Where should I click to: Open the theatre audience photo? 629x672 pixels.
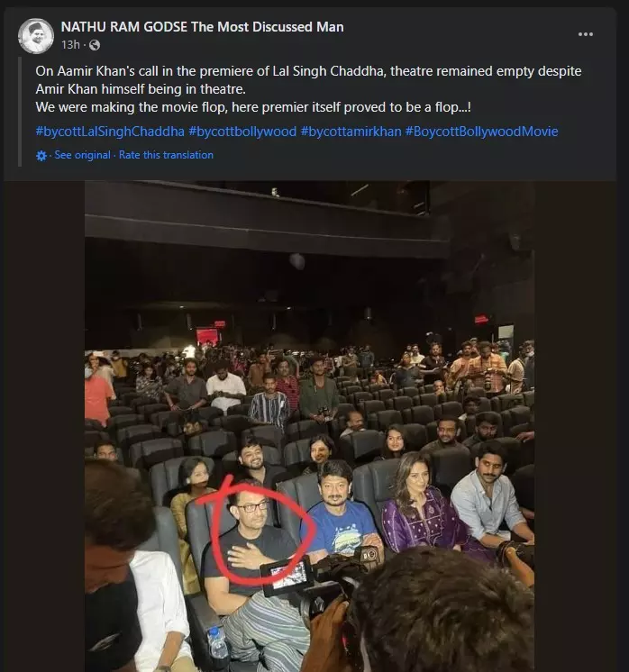309,426
